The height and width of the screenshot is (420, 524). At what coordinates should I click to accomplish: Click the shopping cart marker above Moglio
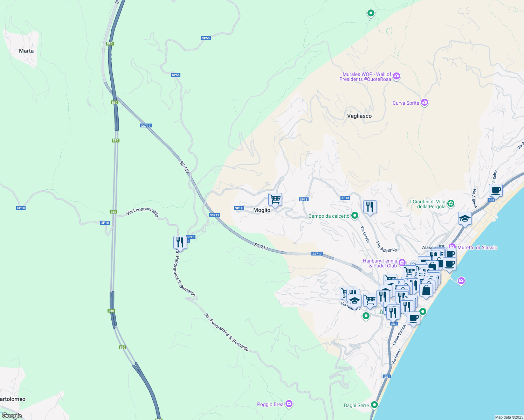tap(275, 199)
